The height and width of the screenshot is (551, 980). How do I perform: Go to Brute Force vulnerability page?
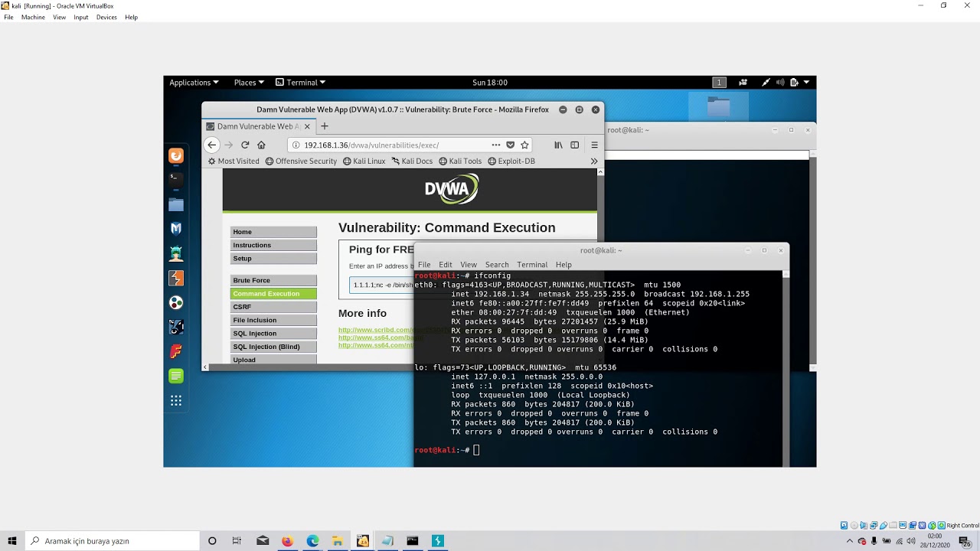pos(273,280)
